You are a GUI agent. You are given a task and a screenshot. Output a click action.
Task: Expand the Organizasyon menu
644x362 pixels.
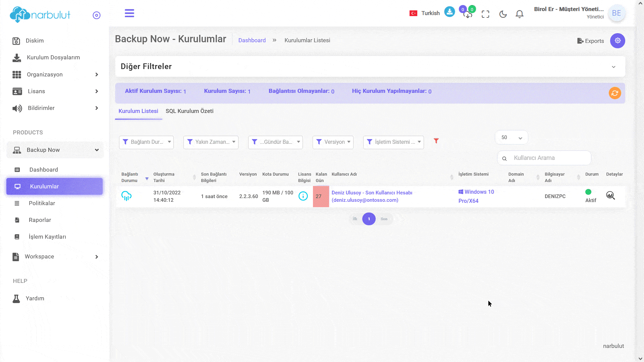pyautogui.click(x=55, y=74)
